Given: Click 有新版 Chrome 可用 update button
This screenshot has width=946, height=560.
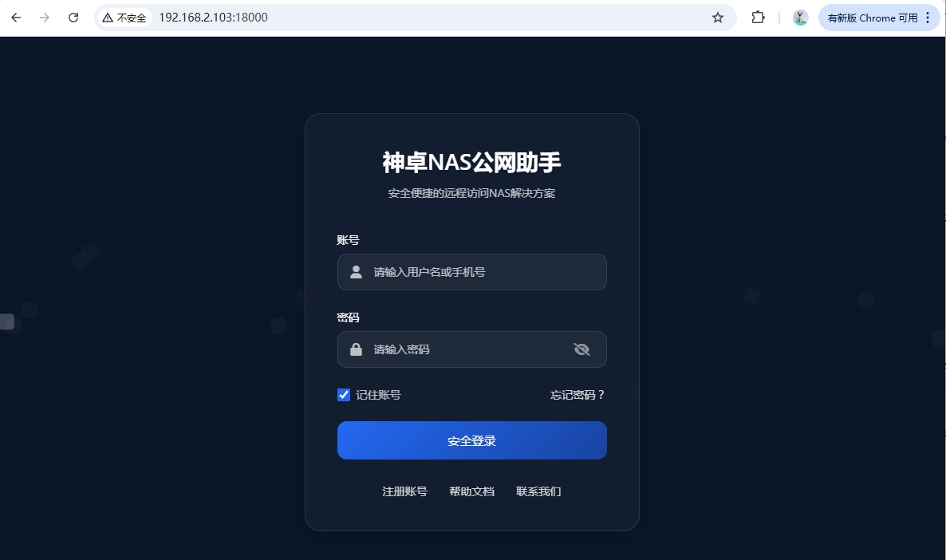Looking at the screenshot, I should (873, 18).
